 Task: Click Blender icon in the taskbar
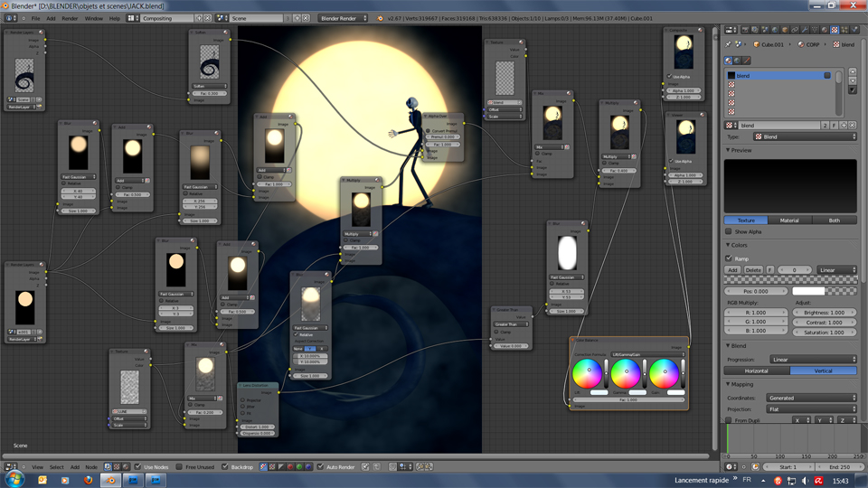coord(110,480)
